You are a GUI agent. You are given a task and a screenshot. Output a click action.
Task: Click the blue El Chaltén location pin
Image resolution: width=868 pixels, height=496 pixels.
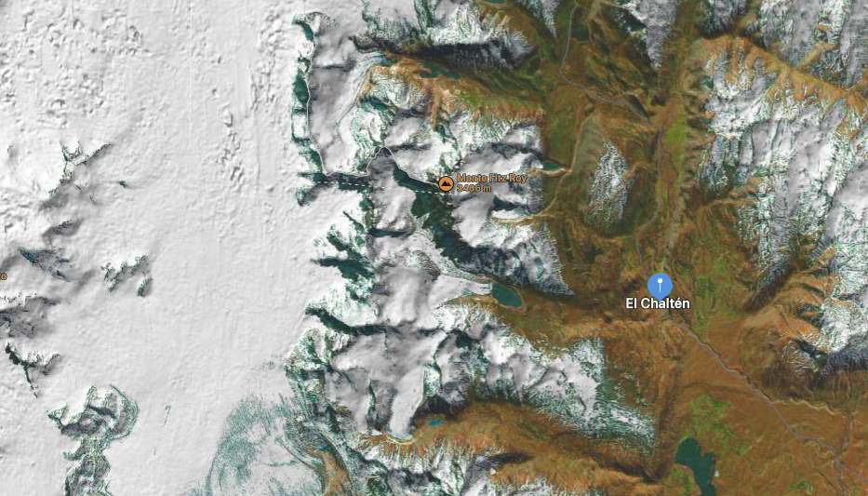click(660, 285)
